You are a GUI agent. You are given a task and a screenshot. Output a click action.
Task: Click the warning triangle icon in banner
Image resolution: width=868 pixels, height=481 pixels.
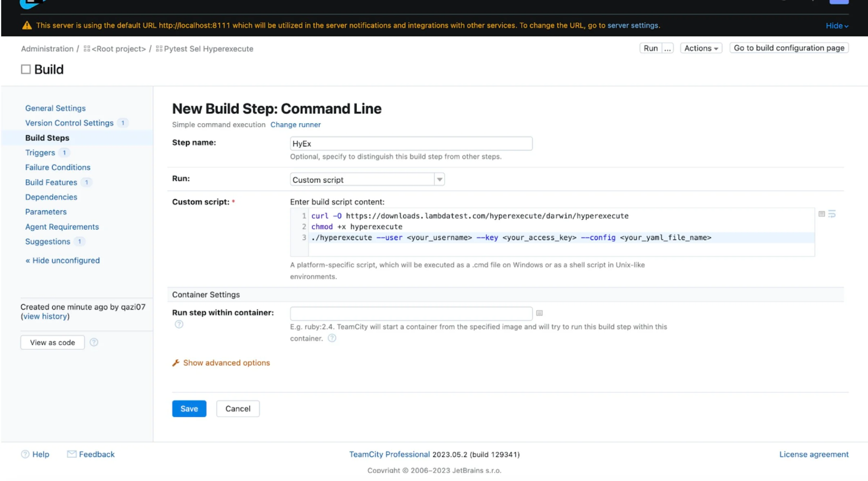[27, 26]
